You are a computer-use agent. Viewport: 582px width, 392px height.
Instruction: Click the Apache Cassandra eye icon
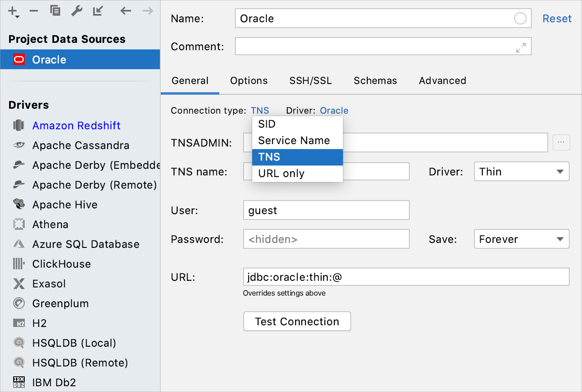click(x=19, y=145)
